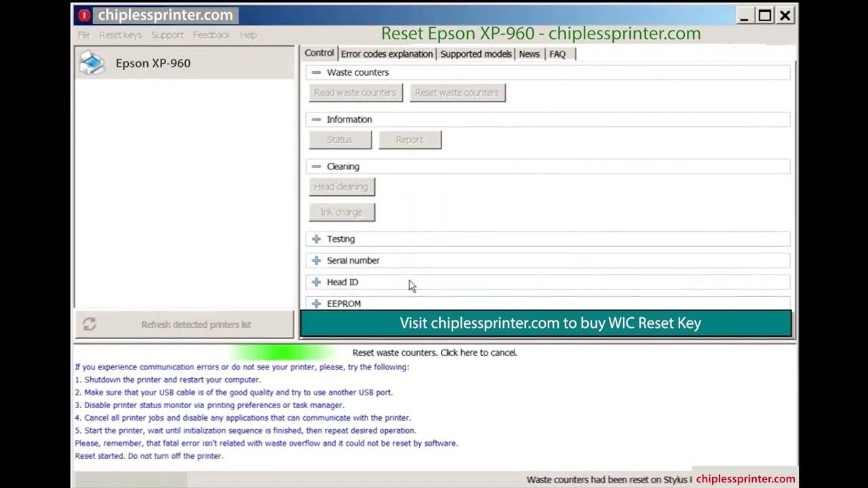
Task: Click 'Reset started. Do not turn off' log line
Action: (149, 456)
